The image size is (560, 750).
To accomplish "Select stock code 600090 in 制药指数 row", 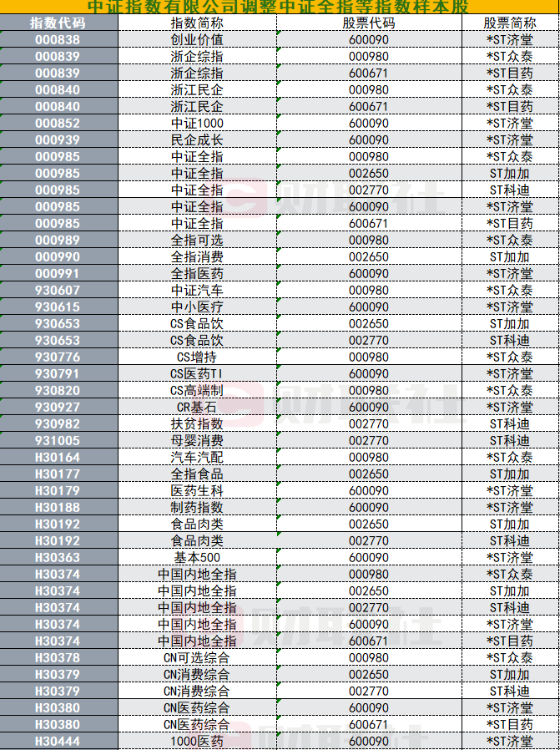I will 369,508.
